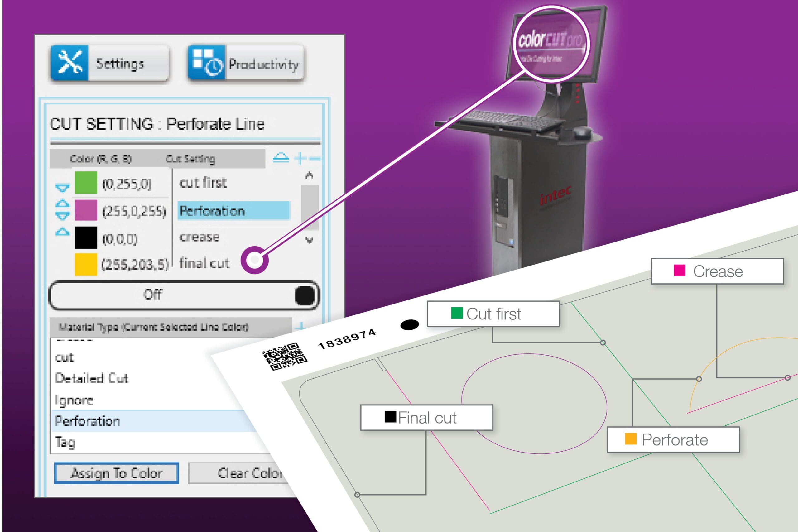The height and width of the screenshot is (532, 798).
Task: Click the minus icon to remove a color
Action: [315, 158]
